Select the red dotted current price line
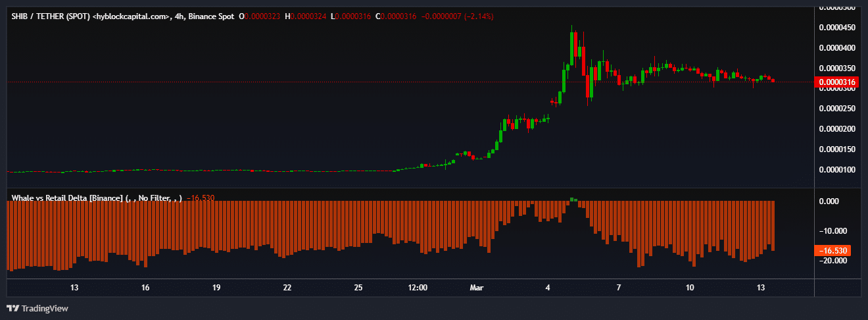This screenshot has width=868, height=320. point(408,82)
